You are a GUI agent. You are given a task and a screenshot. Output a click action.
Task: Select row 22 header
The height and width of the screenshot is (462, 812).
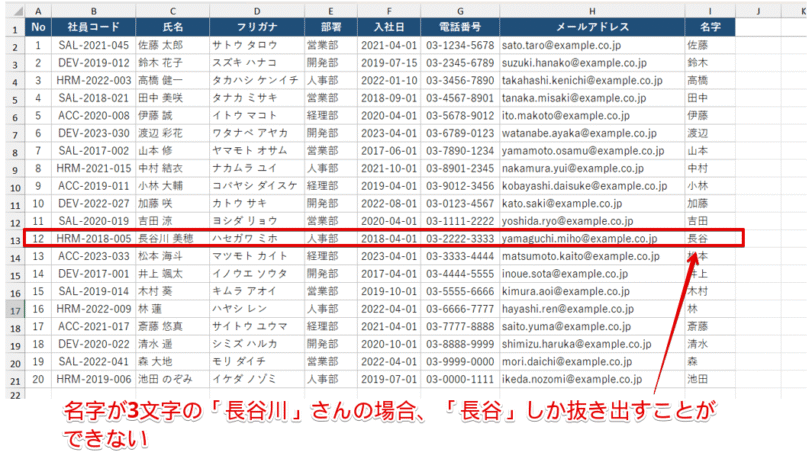pyautogui.click(x=15, y=394)
